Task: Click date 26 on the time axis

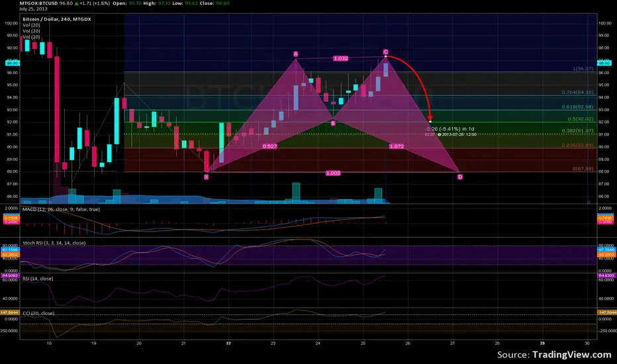Action: click(408, 343)
